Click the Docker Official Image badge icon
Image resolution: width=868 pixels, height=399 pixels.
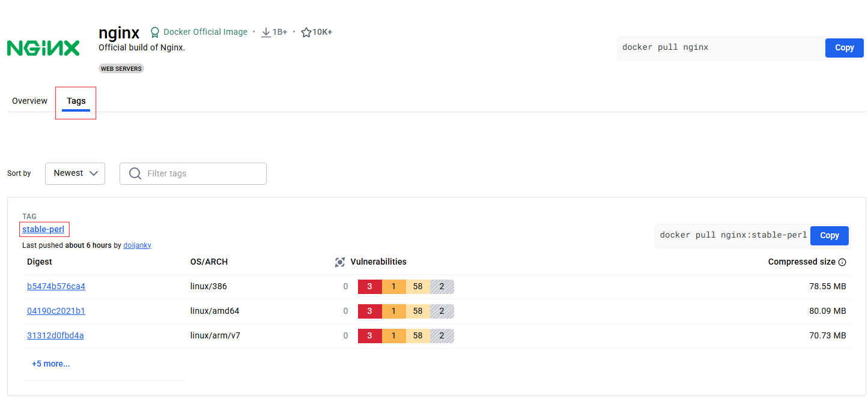click(x=155, y=32)
